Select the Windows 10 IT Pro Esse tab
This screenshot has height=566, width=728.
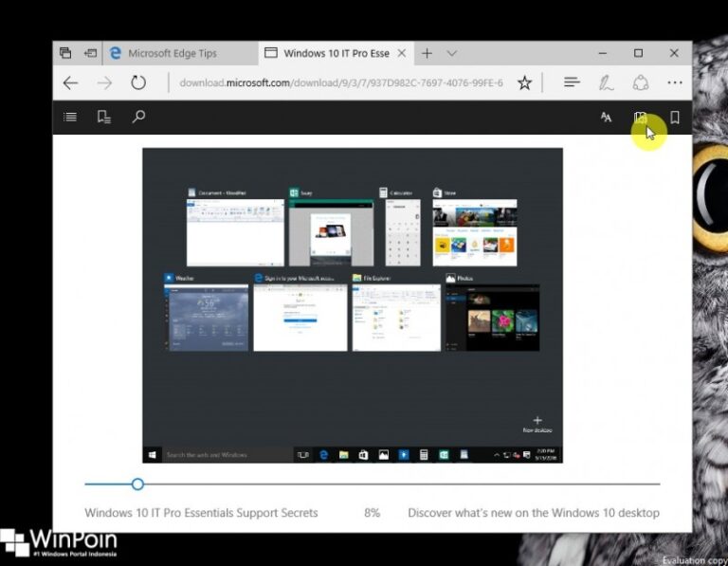[x=337, y=53]
